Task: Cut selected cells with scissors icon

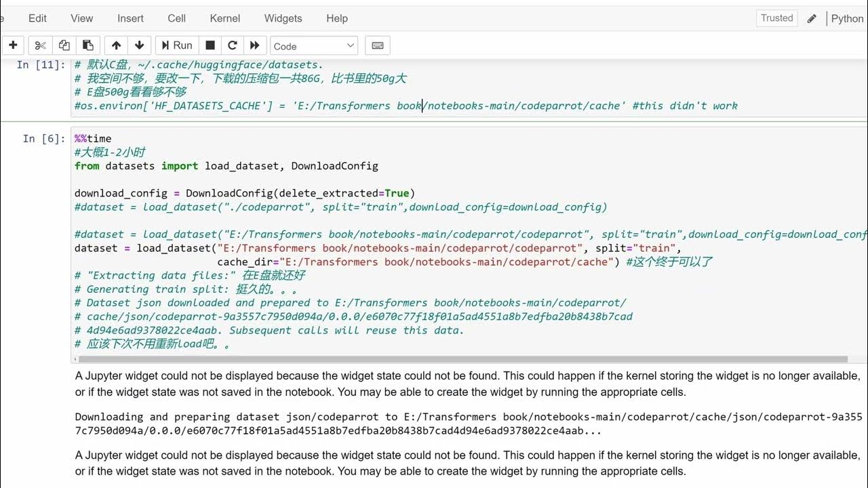Action: click(x=41, y=45)
